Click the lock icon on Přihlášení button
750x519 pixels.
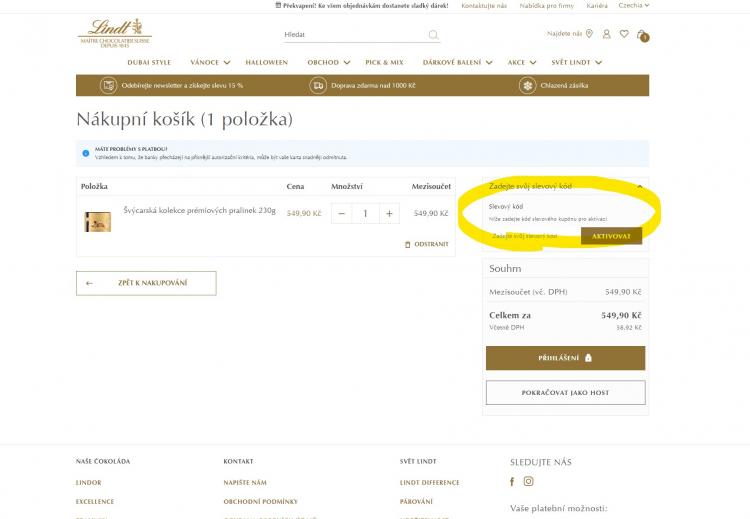588,358
